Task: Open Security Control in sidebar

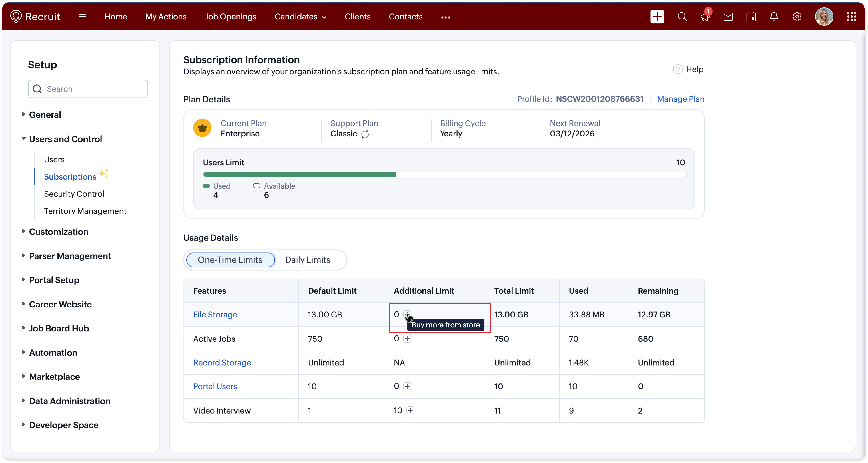Action: coord(74,194)
